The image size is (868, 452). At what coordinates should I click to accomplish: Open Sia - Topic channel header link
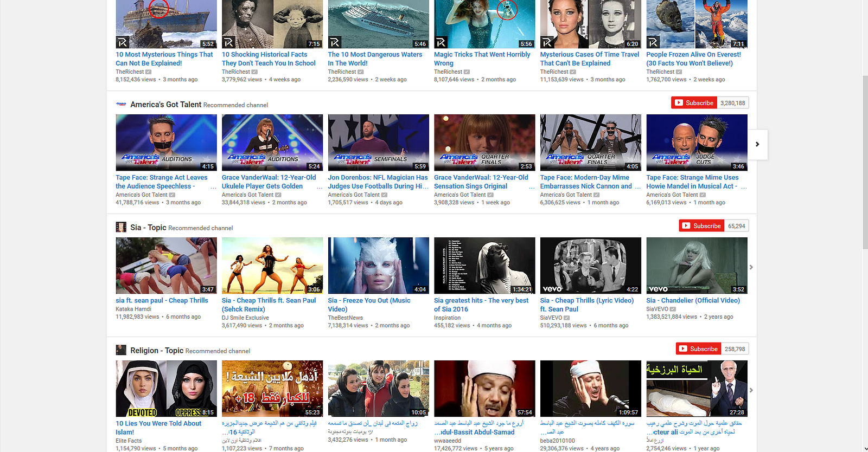tap(148, 228)
